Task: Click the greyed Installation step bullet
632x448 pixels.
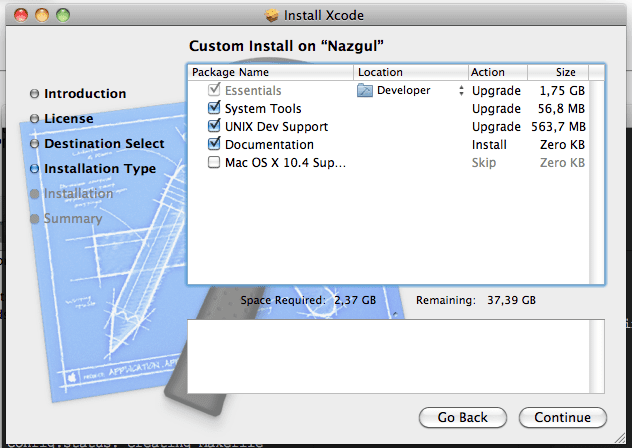Action: point(35,194)
